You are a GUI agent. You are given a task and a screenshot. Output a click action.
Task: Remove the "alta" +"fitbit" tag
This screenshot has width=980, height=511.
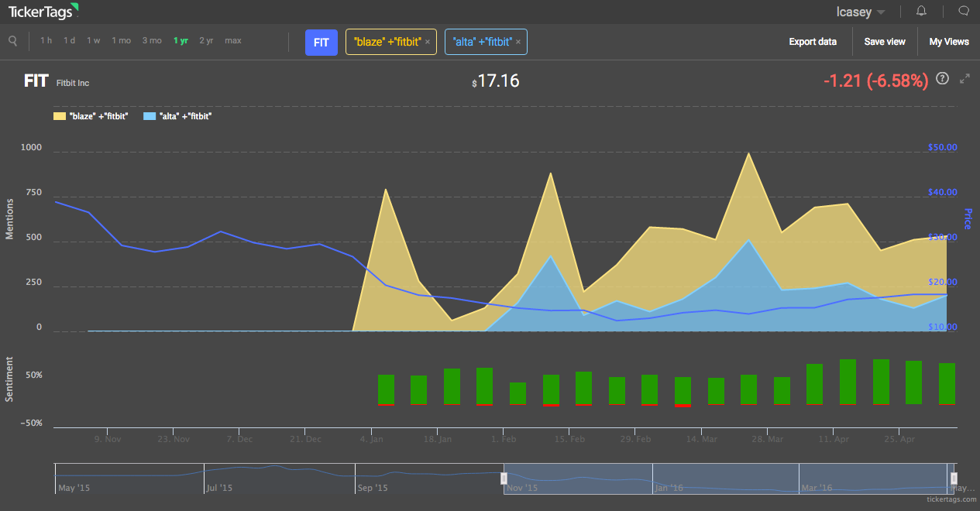coord(518,42)
